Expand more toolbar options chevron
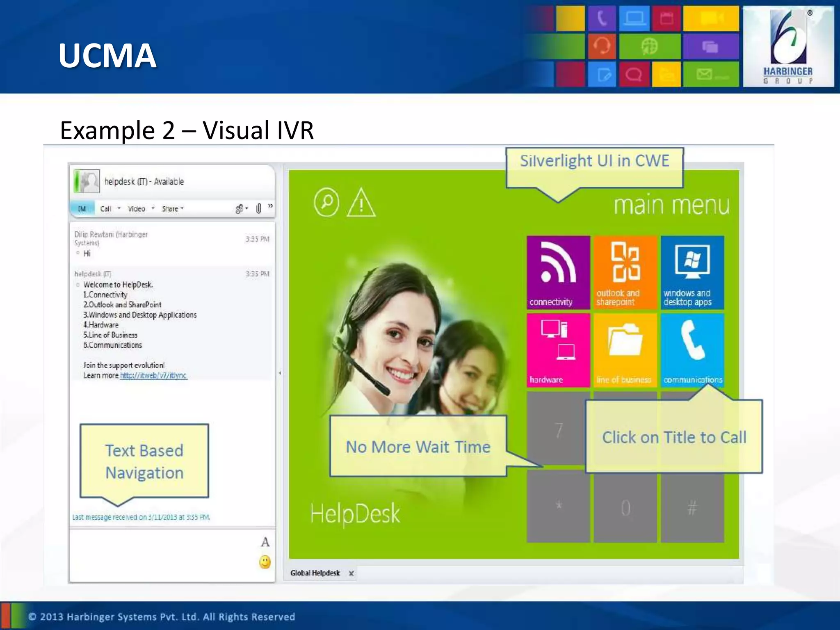The height and width of the screenshot is (630, 840). [x=270, y=206]
